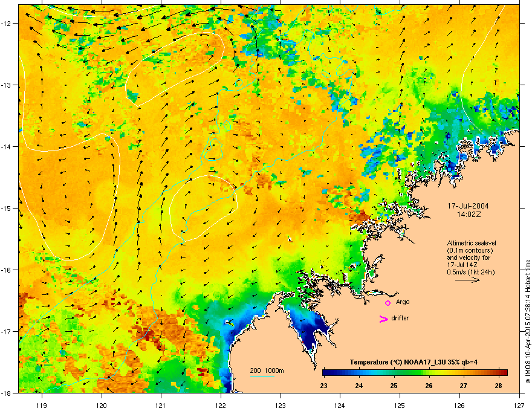The width and height of the screenshot is (532, 411).
Task: Click the 'Altimetric sealevel' caption line
Action: (x=472, y=243)
